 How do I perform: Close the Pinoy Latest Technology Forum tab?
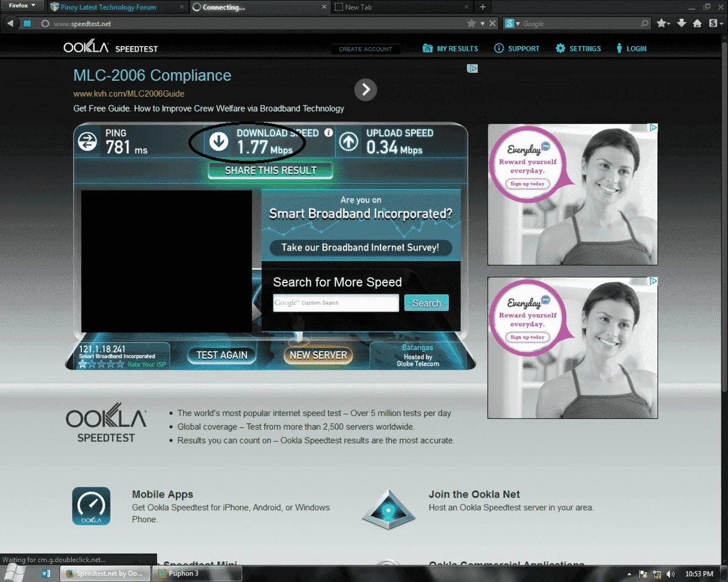(181, 7)
